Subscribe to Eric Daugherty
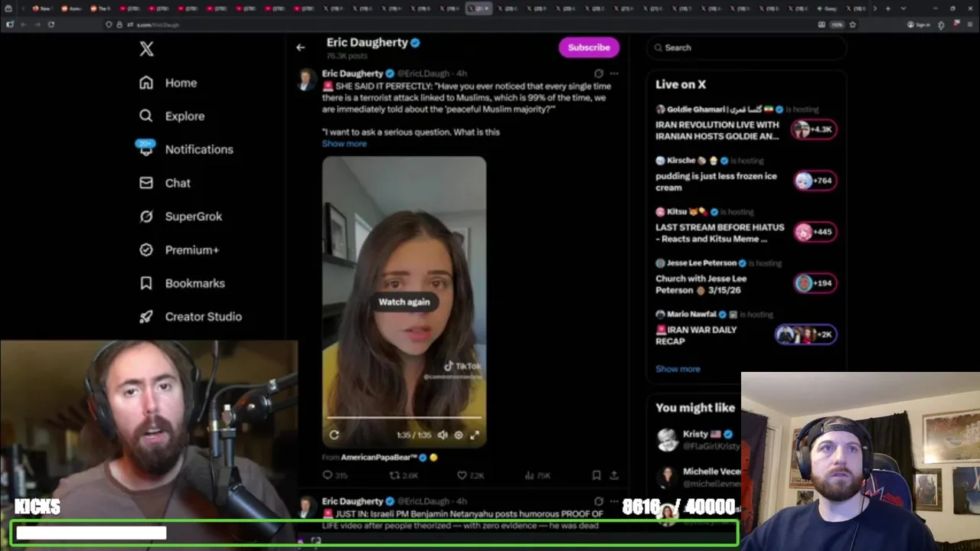Image resolution: width=980 pixels, height=551 pixels. click(x=589, y=47)
